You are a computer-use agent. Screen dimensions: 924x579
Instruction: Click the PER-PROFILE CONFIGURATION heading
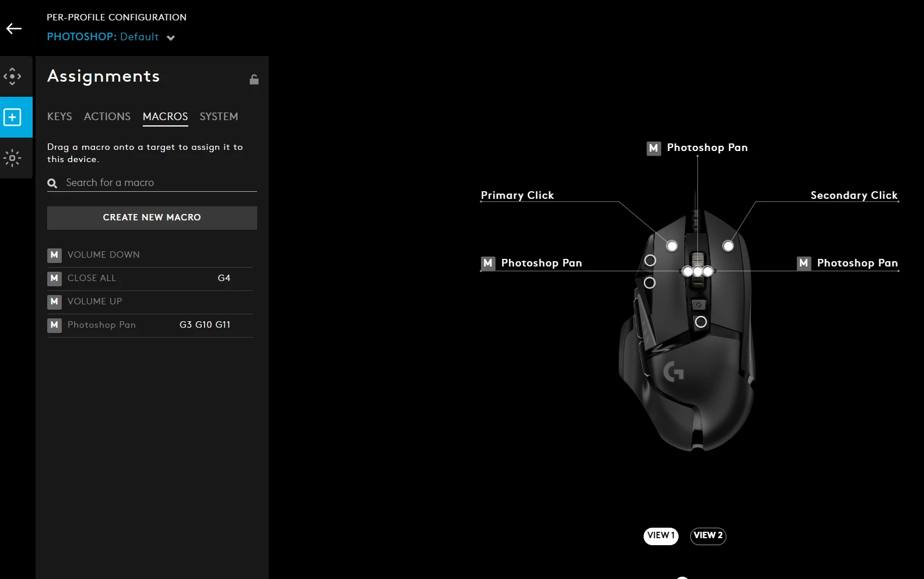click(x=117, y=17)
